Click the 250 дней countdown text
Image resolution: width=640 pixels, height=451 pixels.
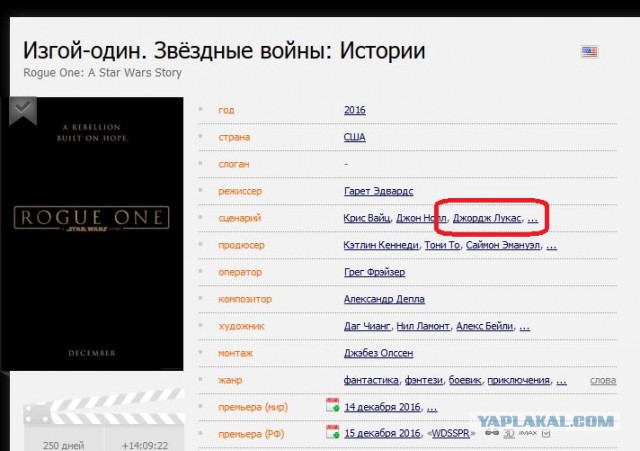coord(64,445)
